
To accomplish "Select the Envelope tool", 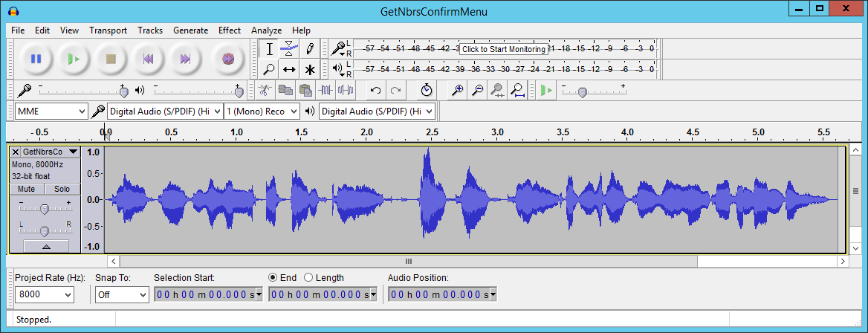I will [289, 49].
